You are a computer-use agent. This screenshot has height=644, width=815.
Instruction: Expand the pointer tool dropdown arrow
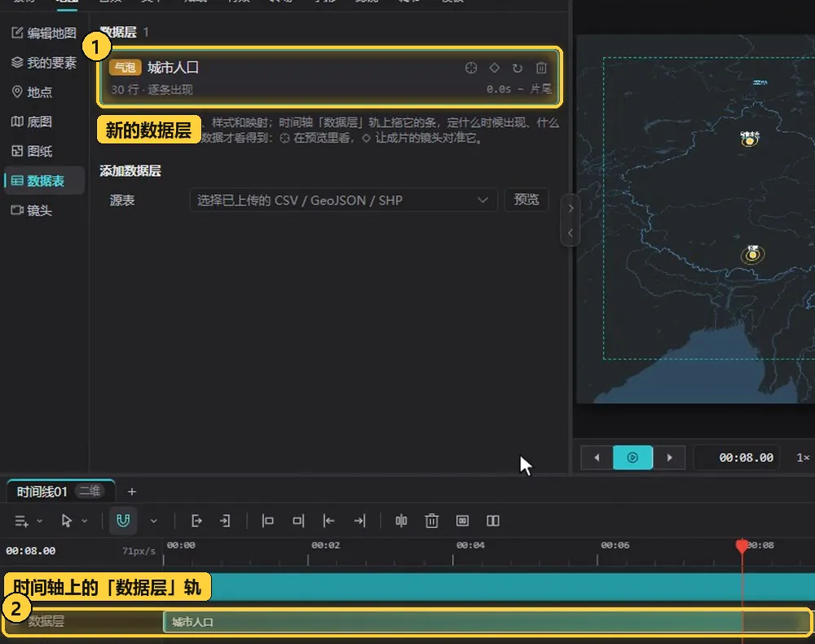tap(85, 521)
